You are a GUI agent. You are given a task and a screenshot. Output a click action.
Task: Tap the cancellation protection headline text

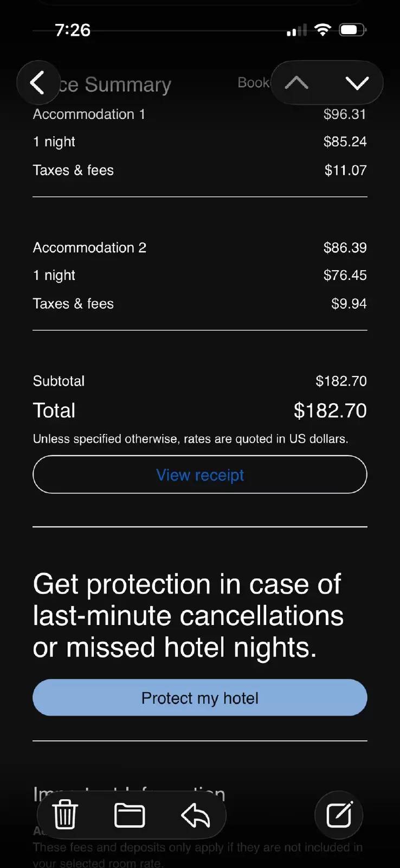[x=188, y=616]
